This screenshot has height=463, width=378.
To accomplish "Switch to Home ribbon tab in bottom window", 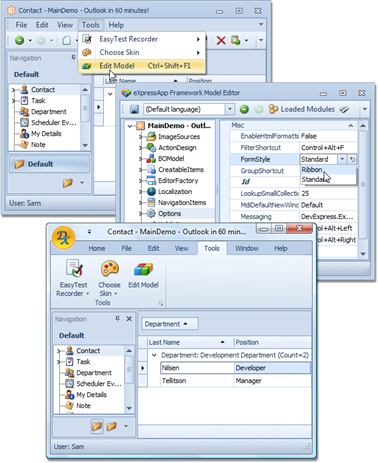I will pos(97,248).
